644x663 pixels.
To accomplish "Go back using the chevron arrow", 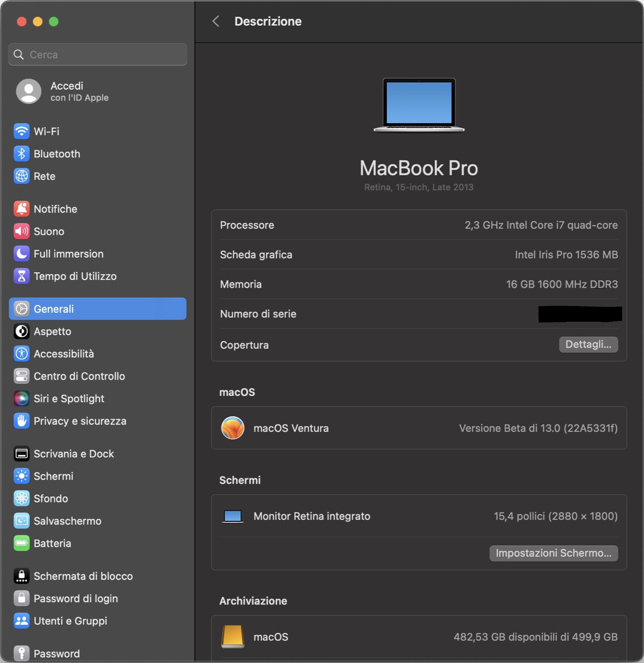I will [216, 21].
